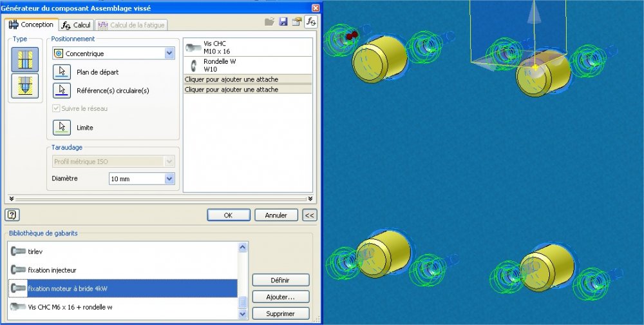
Task: Open the Diamètre 10 mm dropdown
Action: [142, 179]
